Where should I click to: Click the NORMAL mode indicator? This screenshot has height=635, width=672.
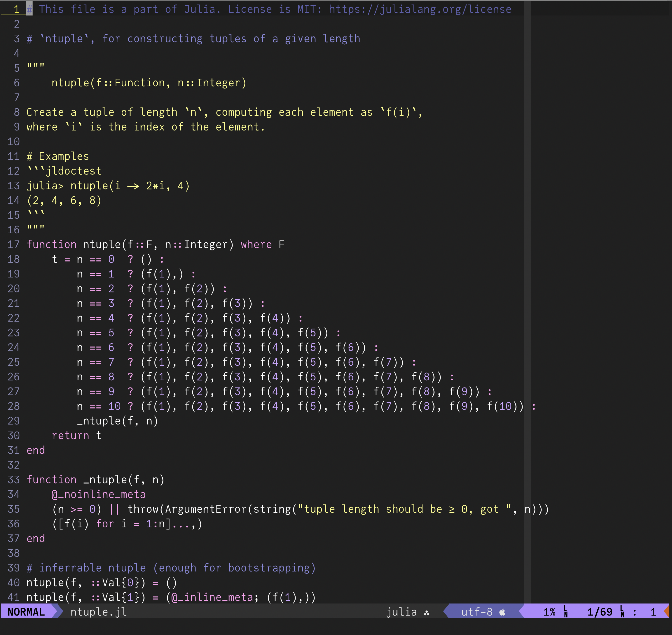pyautogui.click(x=26, y=612)
